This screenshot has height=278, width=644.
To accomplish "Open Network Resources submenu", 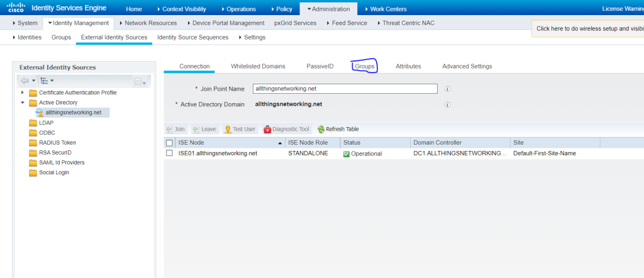I will click(x=148, y=23).
